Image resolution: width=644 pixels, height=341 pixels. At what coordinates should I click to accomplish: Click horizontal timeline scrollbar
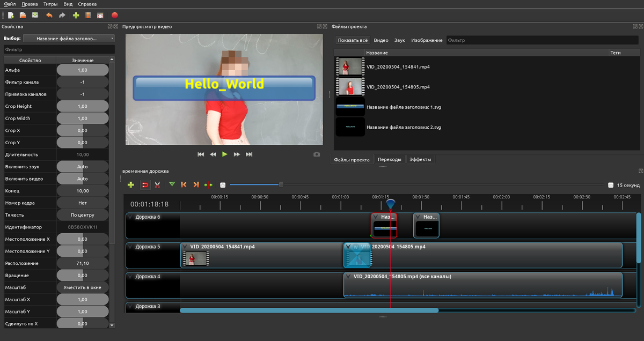click(309, 310)
